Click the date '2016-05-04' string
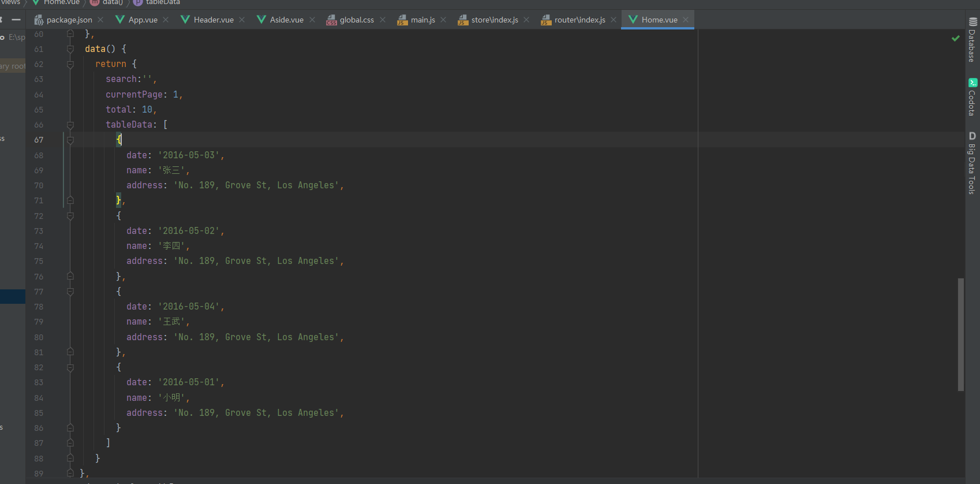980x484 pixels. point(189,306)
